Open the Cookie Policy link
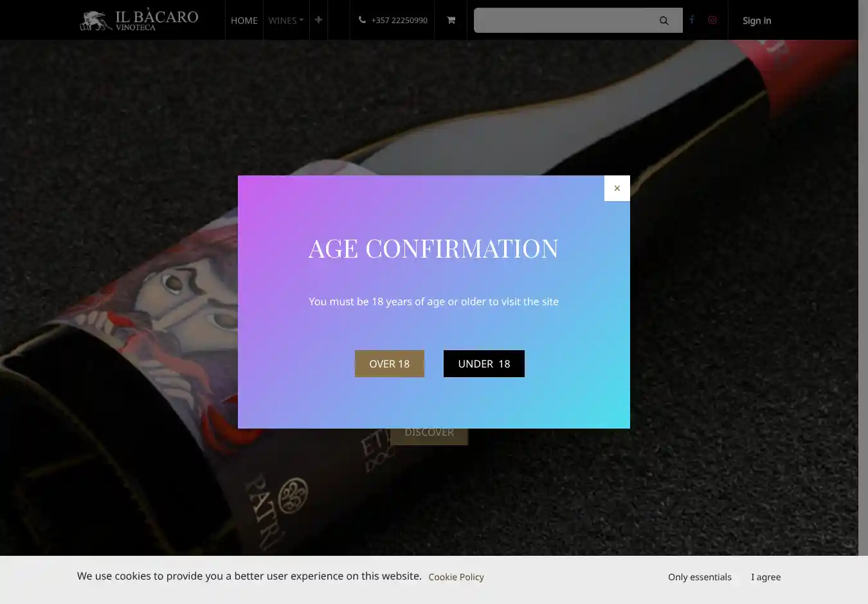 [457, 577]
